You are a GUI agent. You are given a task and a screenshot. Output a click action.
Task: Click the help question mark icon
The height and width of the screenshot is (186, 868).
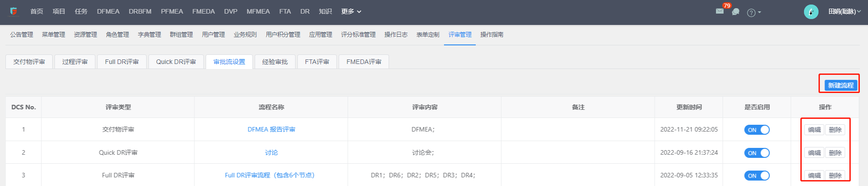(751, 13)
